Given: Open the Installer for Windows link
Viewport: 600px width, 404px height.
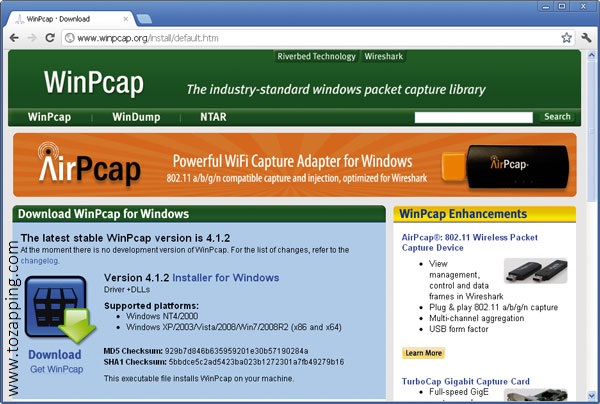Looking at the screenshot, I should [x=226, y=277].
